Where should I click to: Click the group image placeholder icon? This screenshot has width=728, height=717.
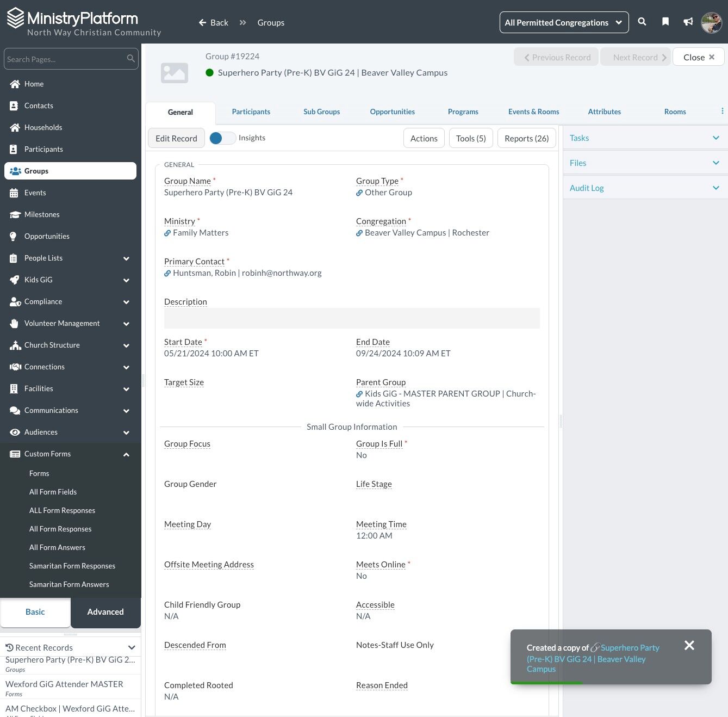coord(175,73)
